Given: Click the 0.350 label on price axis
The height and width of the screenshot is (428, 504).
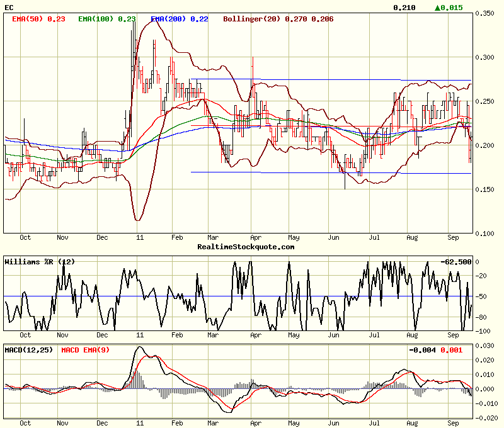Looking at the screenshot, I should 484,13.
